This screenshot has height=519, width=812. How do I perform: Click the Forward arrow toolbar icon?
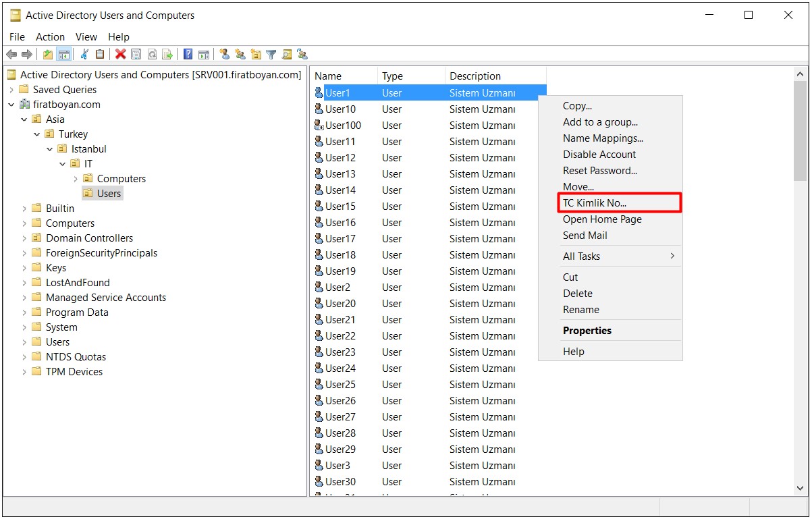click(x=27, y=55)
